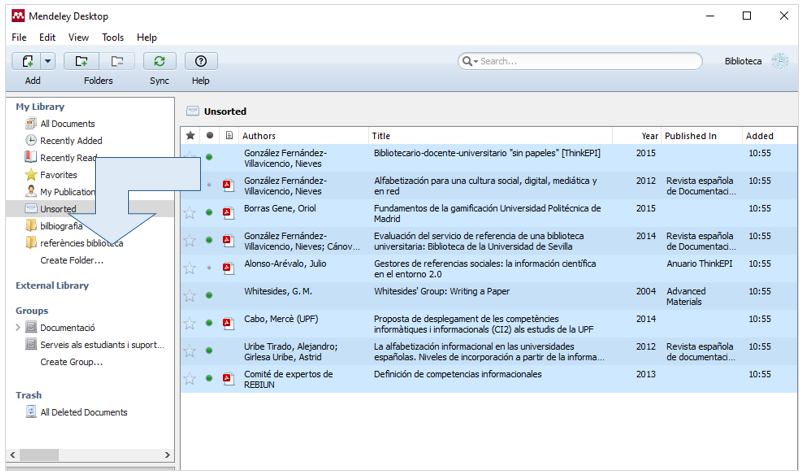Click the Recently Added clock icon

click(31, 140)
